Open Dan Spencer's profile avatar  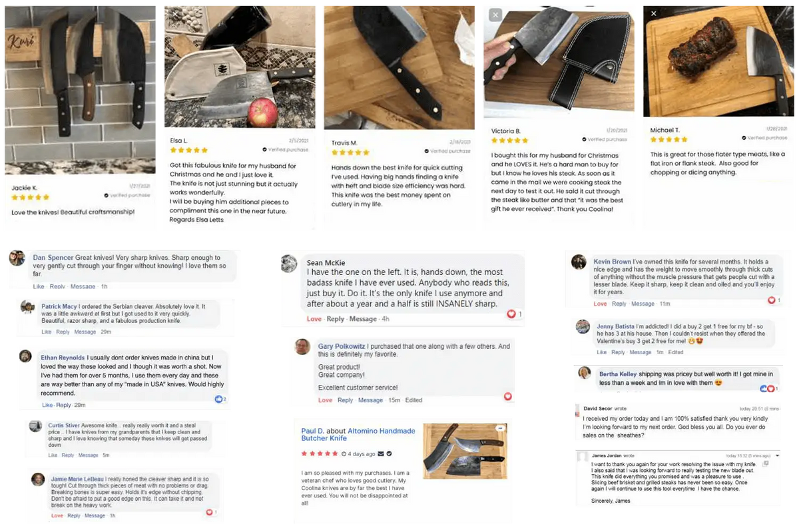17,259
